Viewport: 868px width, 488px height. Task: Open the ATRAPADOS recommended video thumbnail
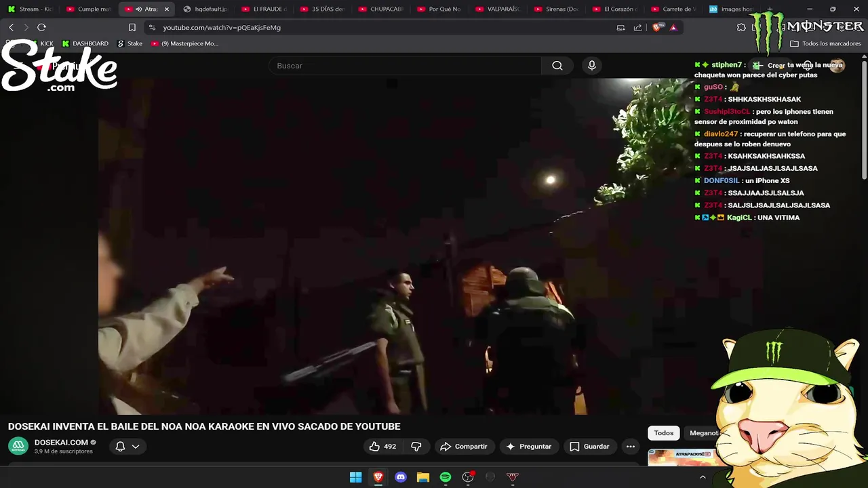pos(682,457)
